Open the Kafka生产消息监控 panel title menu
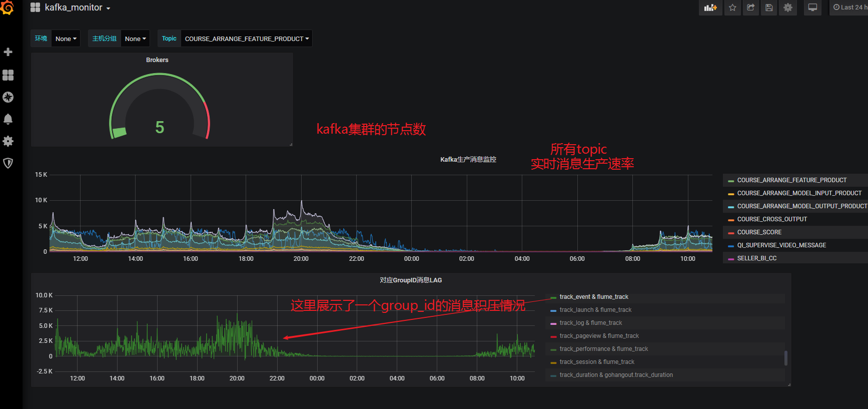Screen dimensions: 868x409 (468, 160)
